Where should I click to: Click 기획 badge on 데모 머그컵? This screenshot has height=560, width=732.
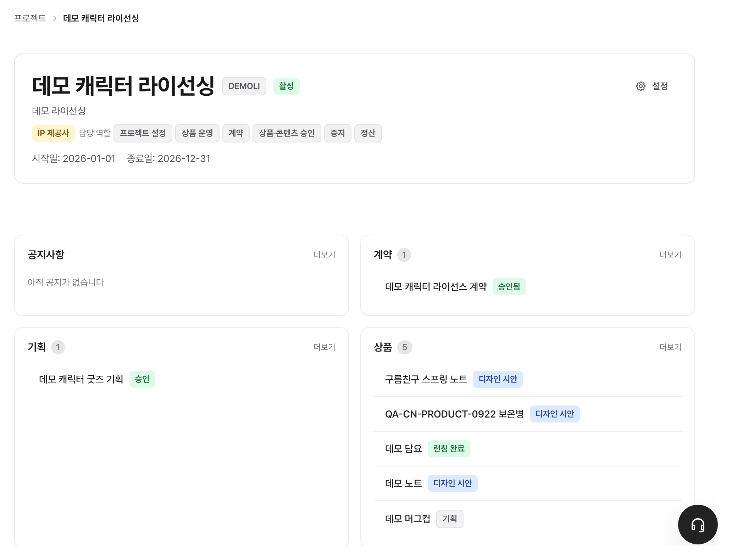click(x=450, y=519)
